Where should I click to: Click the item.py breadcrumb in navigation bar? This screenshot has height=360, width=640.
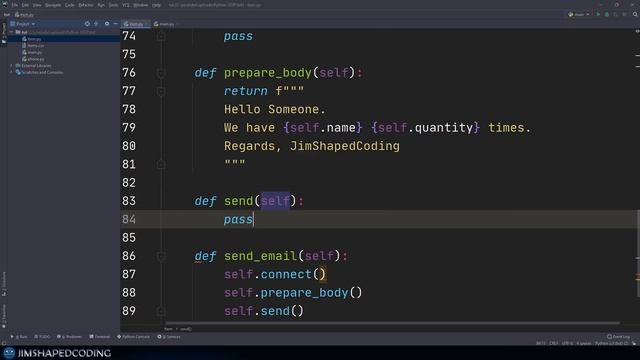[24, 15]
